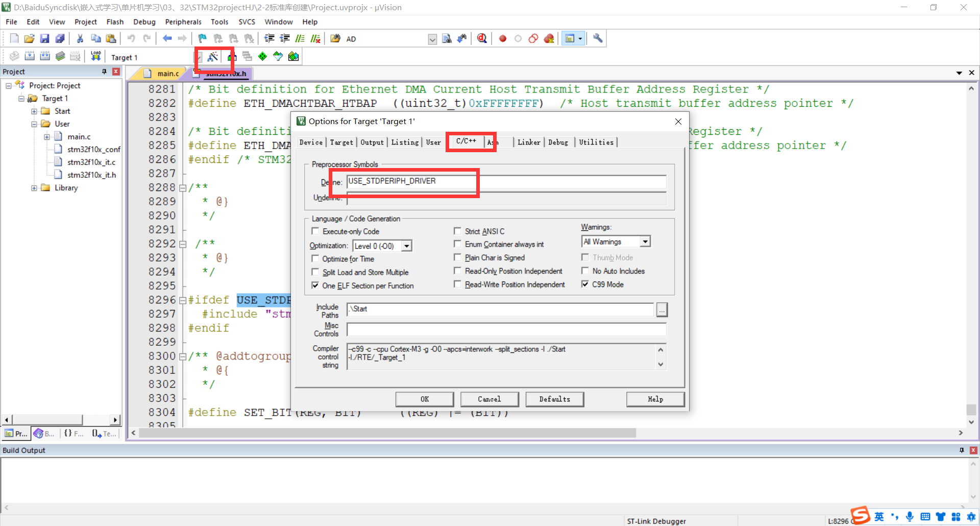Paste from clipboard via the toolbar icon
Viewport: 980px width, 526px height.
pos(111,38)
